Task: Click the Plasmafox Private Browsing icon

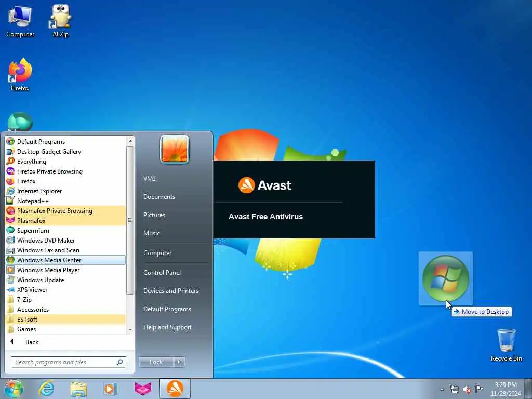Action: [x=10, y=210]
